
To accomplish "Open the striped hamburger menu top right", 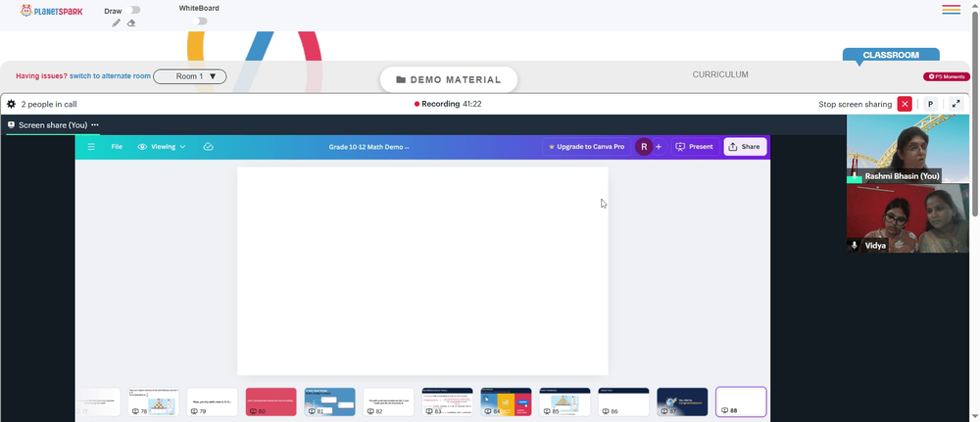I will (x=952, y=10).
